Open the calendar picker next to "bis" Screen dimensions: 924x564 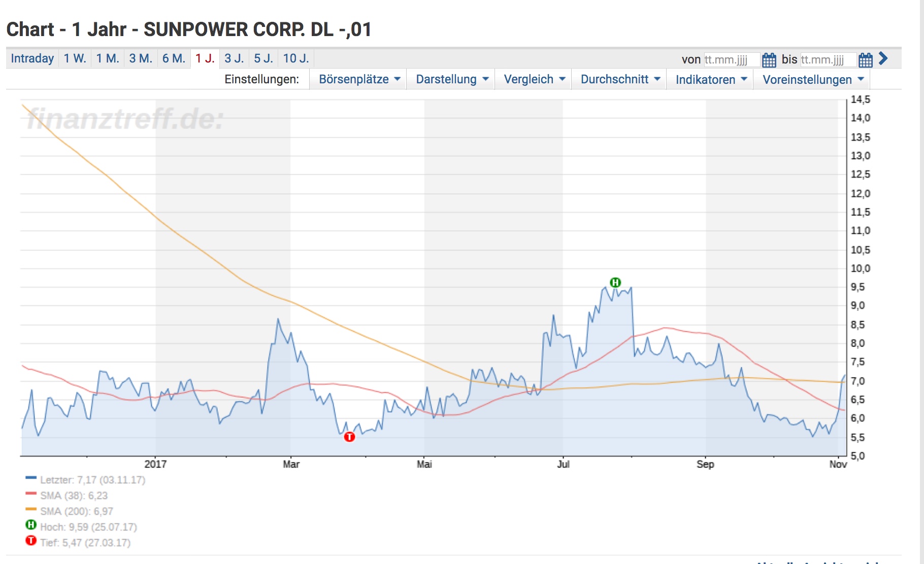point(866,59)
